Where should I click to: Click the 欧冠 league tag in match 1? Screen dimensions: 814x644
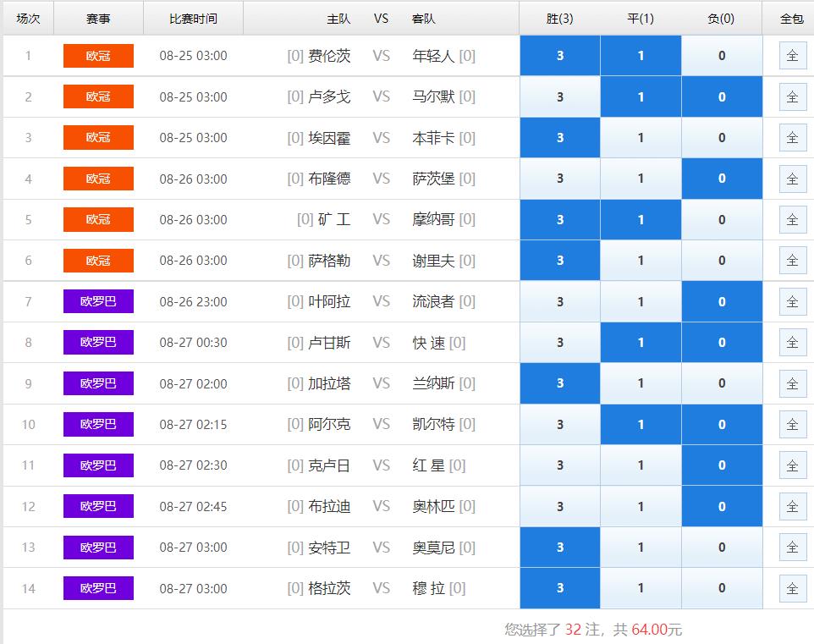pos(98,56)
